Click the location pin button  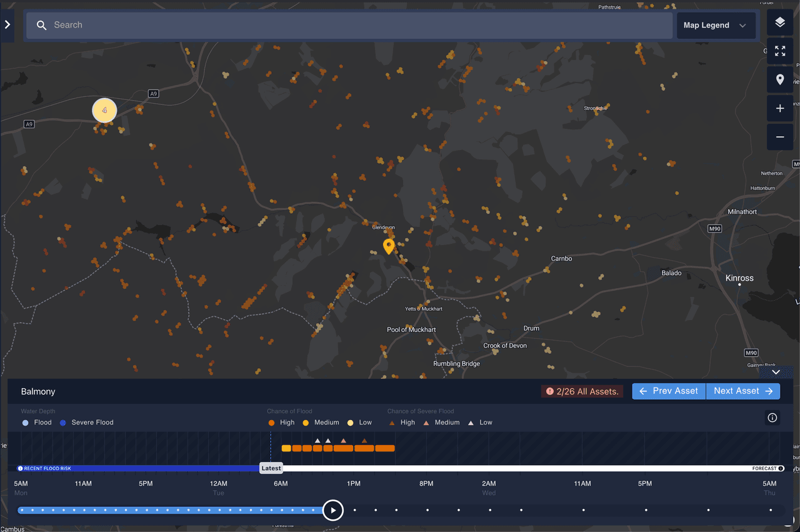coord(780,80)
